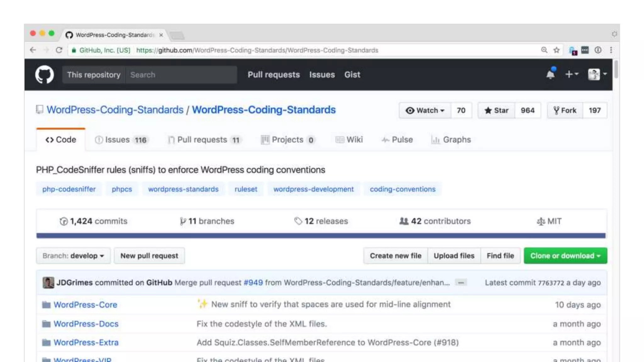
Task: Open Chrome three-dot menu
Action: [611, 50]
